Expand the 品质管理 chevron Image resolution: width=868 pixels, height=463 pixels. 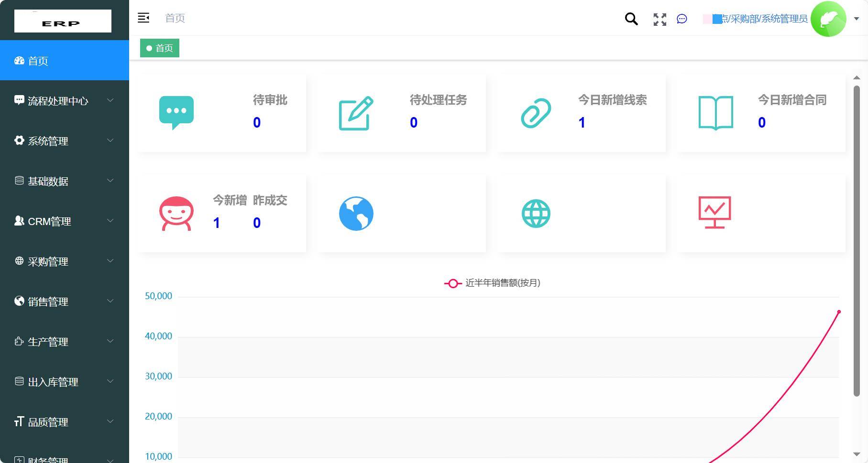click(x=110, y=421)
